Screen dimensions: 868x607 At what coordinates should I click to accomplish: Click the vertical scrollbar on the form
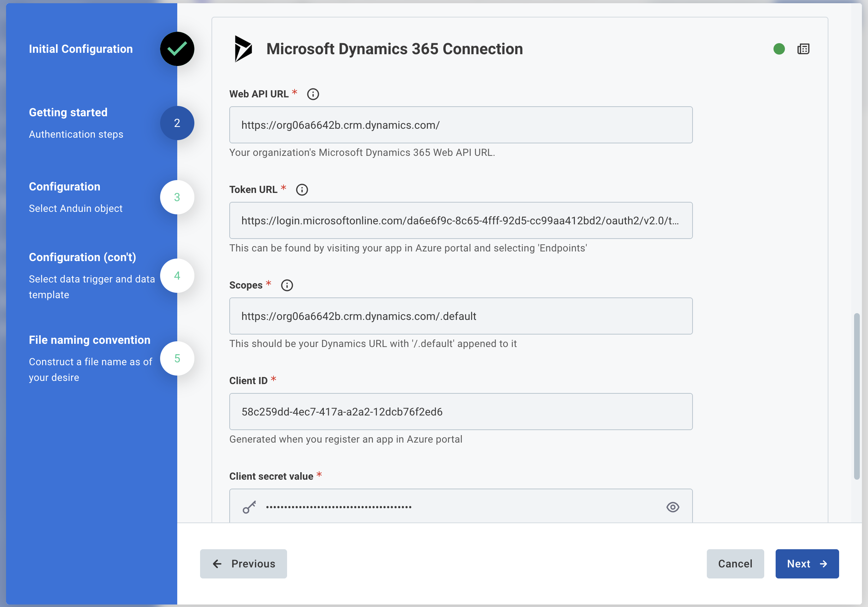[857, 397]
